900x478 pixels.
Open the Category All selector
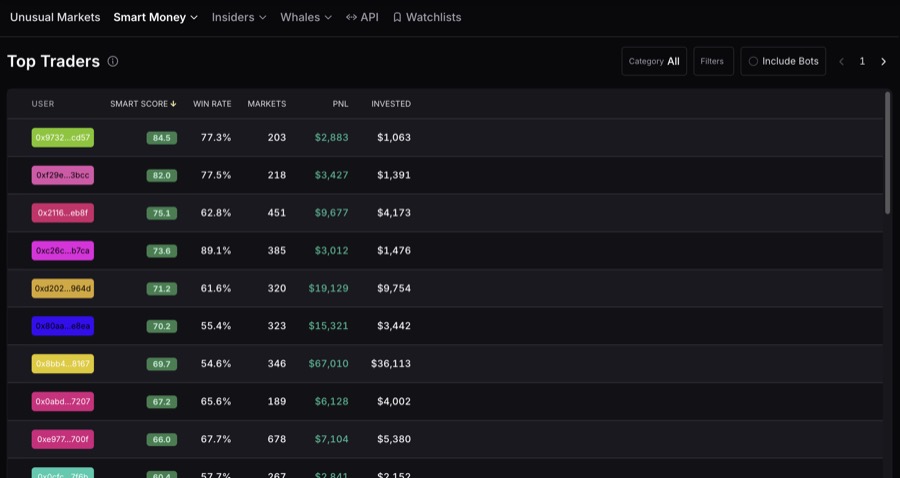[x=654, y=61]
